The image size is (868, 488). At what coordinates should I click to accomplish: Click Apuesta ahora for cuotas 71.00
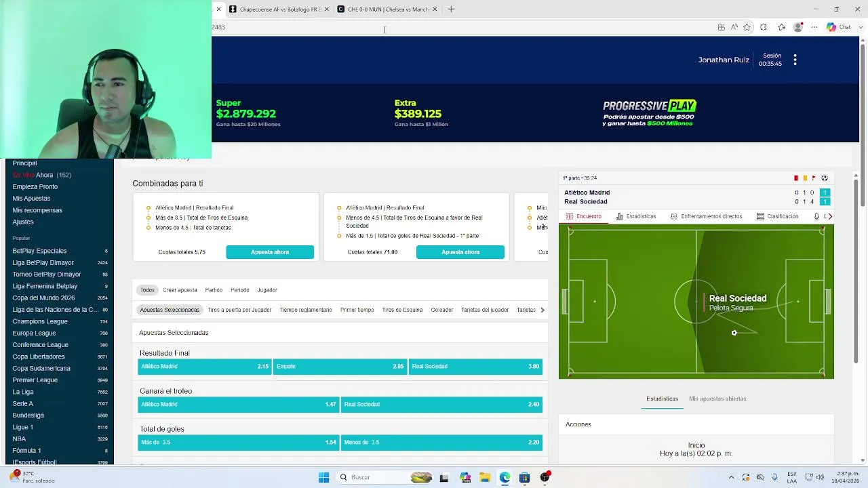(460, 252)
